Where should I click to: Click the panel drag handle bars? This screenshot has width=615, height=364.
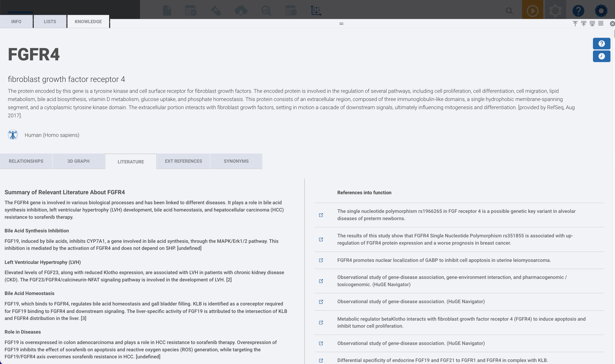tap(341, 24)
